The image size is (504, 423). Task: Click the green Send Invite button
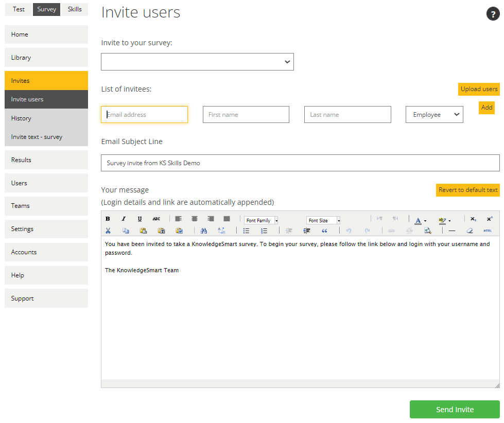click(455, 410)
